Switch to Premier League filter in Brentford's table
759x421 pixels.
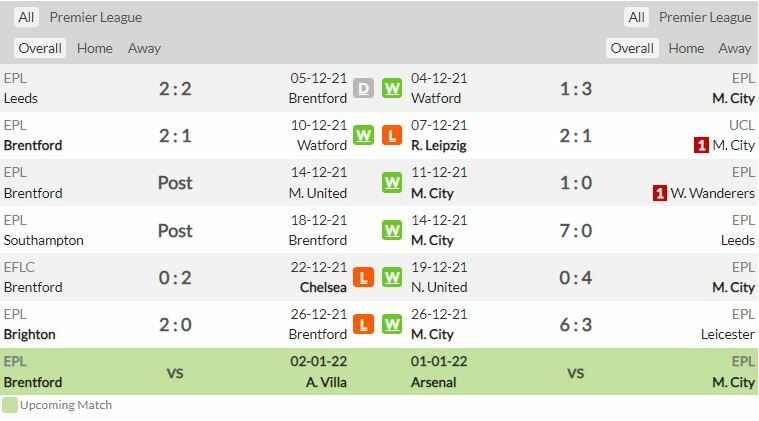pos(96,17)
